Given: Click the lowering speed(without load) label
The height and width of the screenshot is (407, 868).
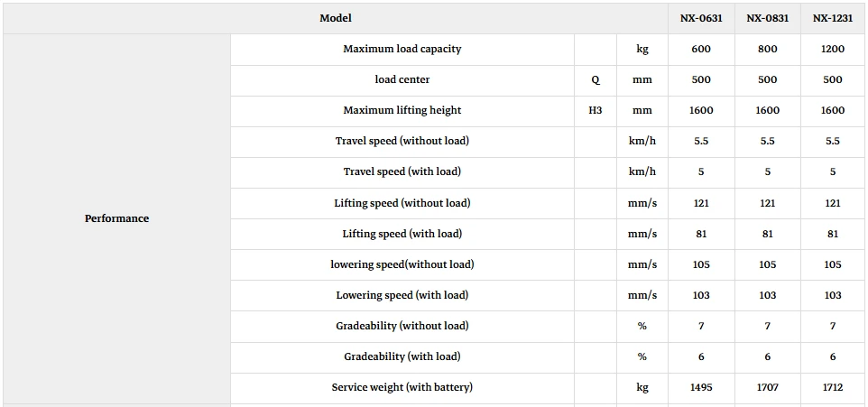Looking at the screenshot, I should coord(402,264).
